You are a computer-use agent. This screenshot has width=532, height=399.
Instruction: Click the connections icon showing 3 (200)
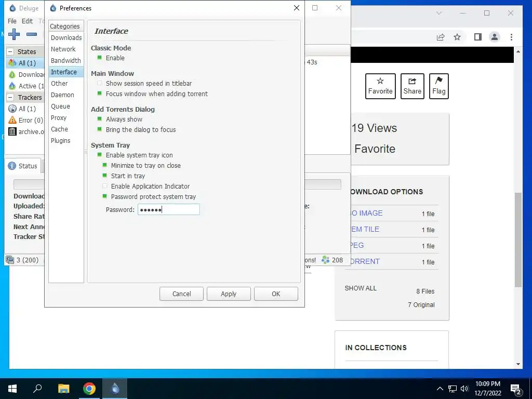click(x=10, y=260)
